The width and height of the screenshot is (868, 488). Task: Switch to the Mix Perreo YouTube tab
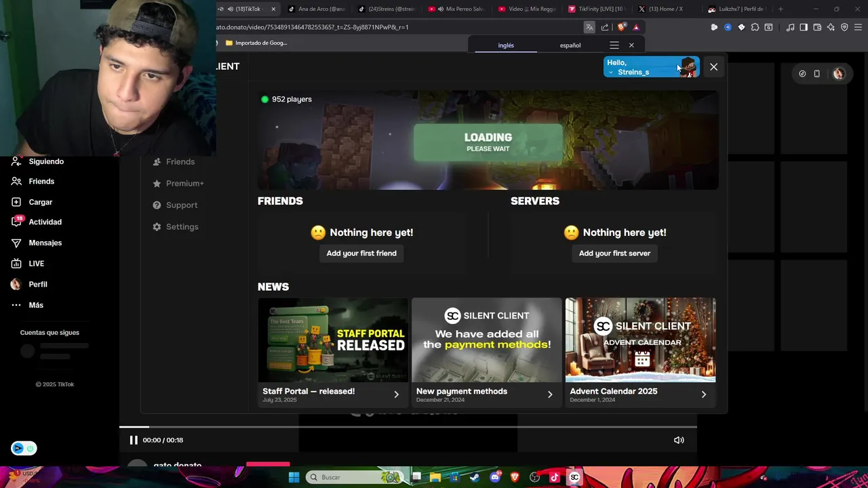click(x=456, y=9)
